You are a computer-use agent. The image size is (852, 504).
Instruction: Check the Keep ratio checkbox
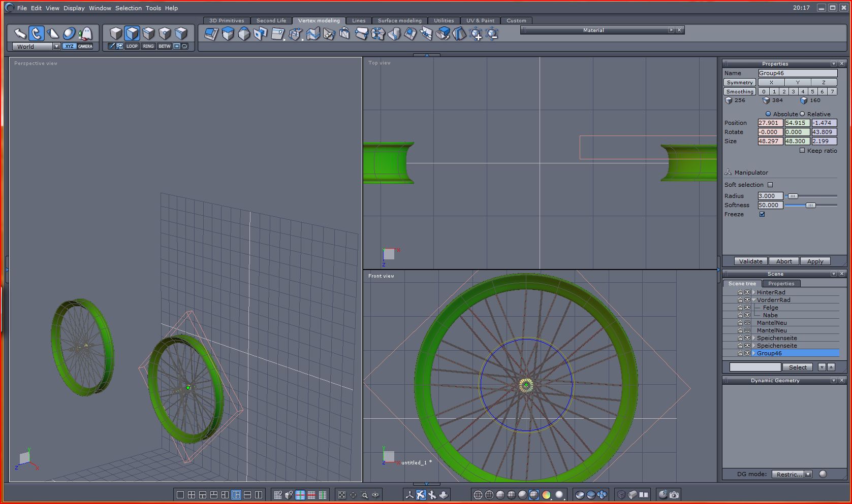click(802, 150)
